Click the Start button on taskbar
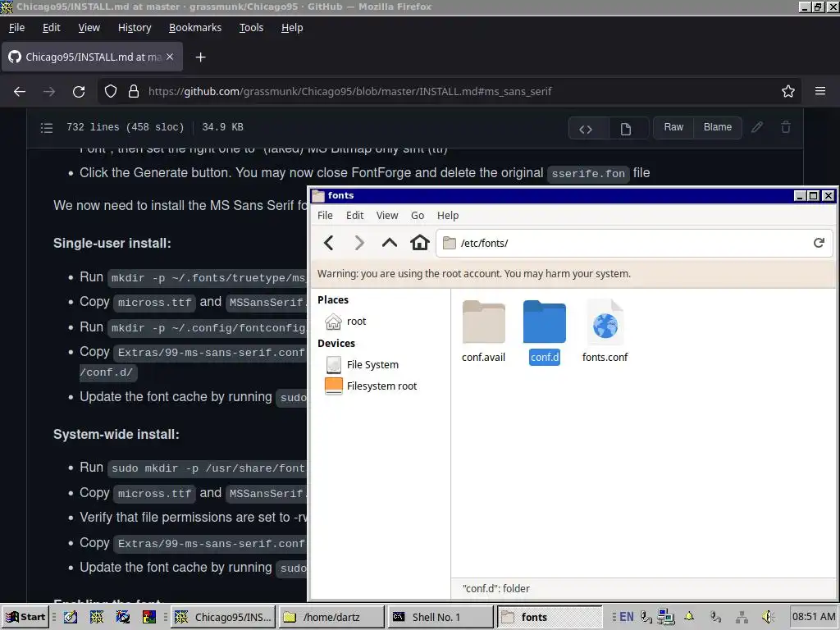 tap(25, 617)
